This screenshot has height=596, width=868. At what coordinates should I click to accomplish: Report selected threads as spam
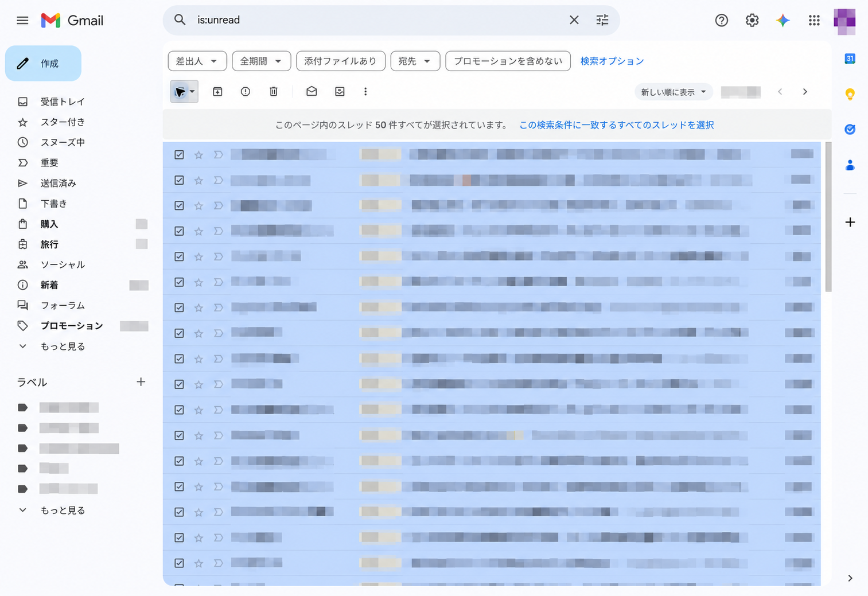(246, 92)
